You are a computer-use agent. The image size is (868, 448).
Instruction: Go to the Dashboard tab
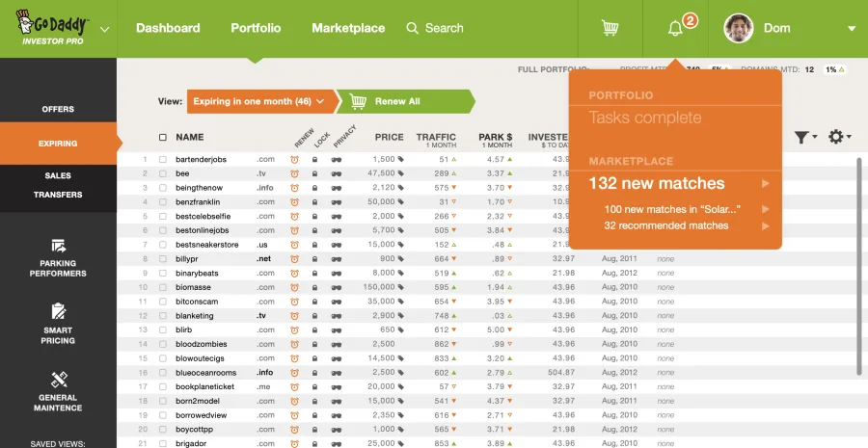point(168,28)
